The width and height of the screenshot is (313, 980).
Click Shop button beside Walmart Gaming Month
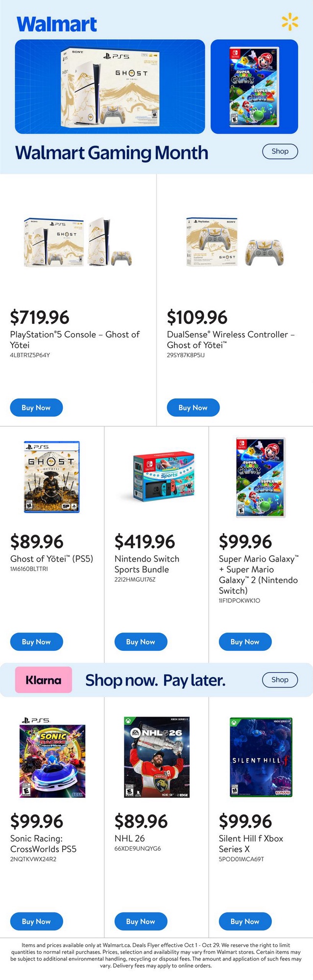(280, 151)
